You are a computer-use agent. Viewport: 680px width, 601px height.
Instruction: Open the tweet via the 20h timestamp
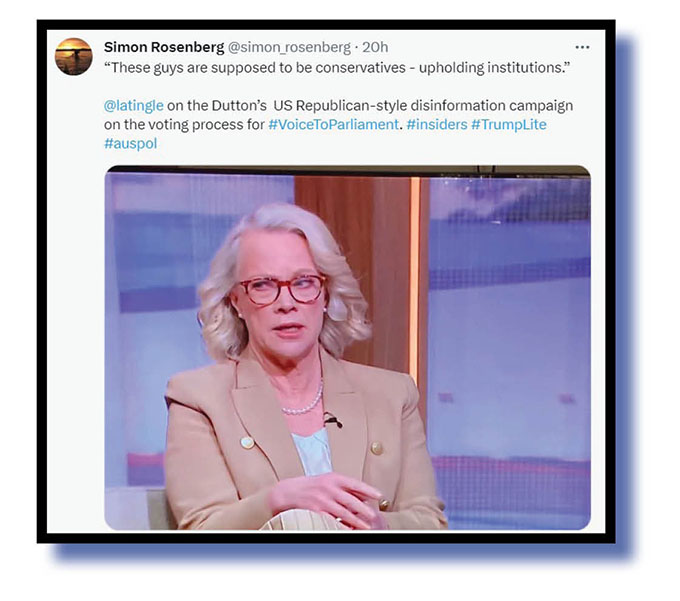coord(375,47)
